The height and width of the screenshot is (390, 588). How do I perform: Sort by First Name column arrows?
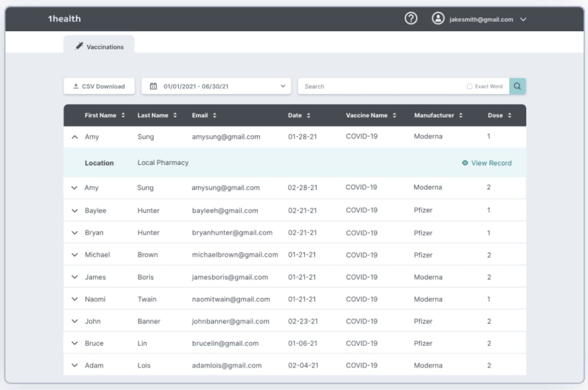pyautogui.click(x=123, y=116)
